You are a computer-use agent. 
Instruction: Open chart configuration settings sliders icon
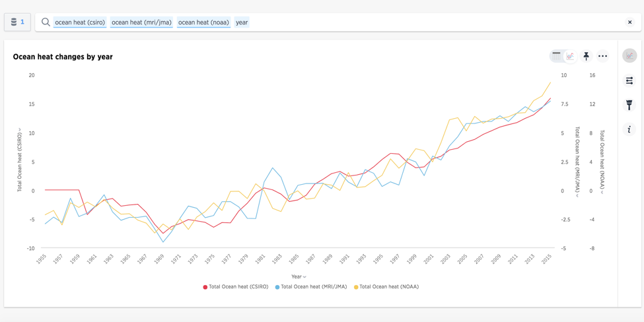click(629, 80)
